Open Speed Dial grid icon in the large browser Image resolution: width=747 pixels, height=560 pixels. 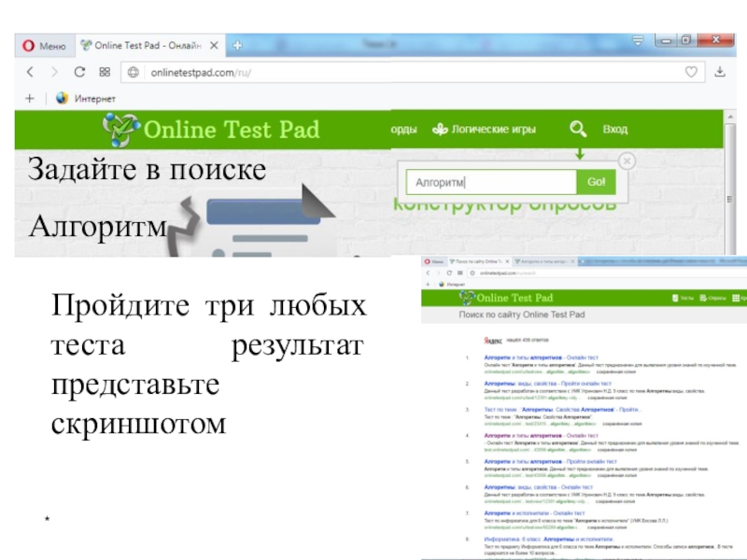click(x=105, y=72)
